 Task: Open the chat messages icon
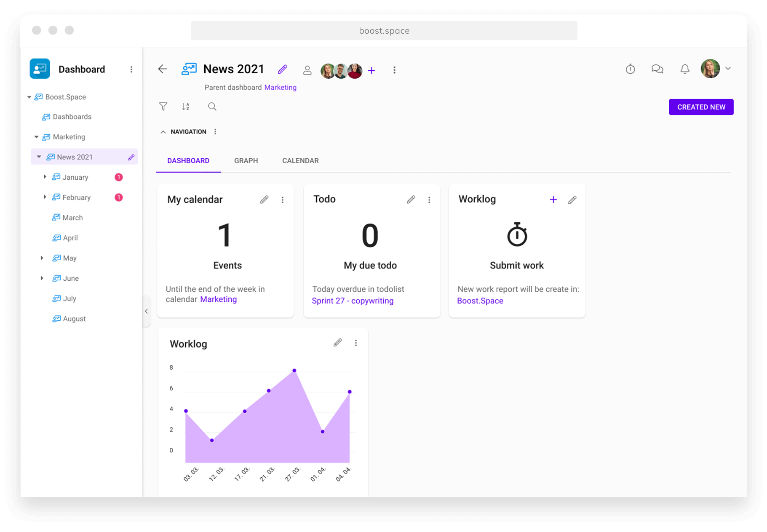657,69
